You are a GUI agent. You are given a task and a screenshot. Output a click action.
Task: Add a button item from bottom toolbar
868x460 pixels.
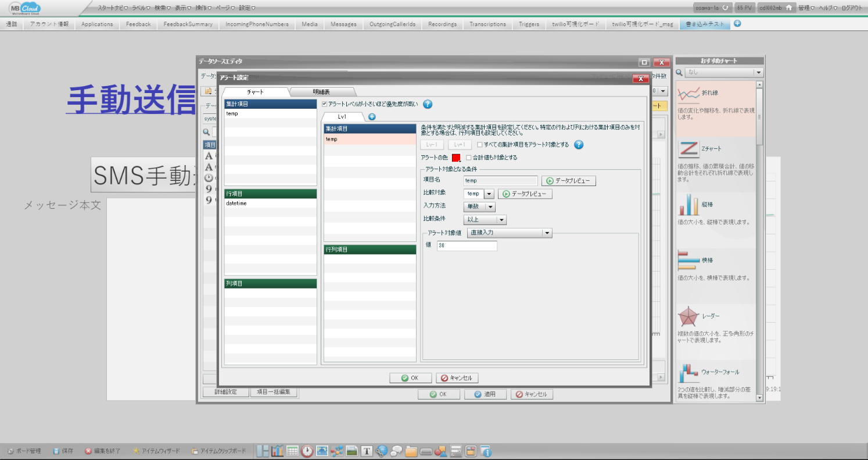pyautogui.click(x=426, y=451)
